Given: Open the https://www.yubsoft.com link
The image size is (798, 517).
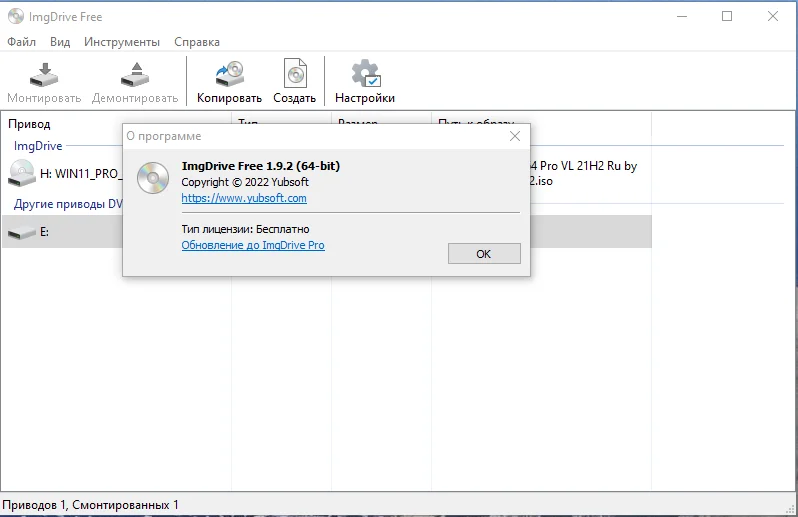Looking at the screenshot, I should coord(244,198).
